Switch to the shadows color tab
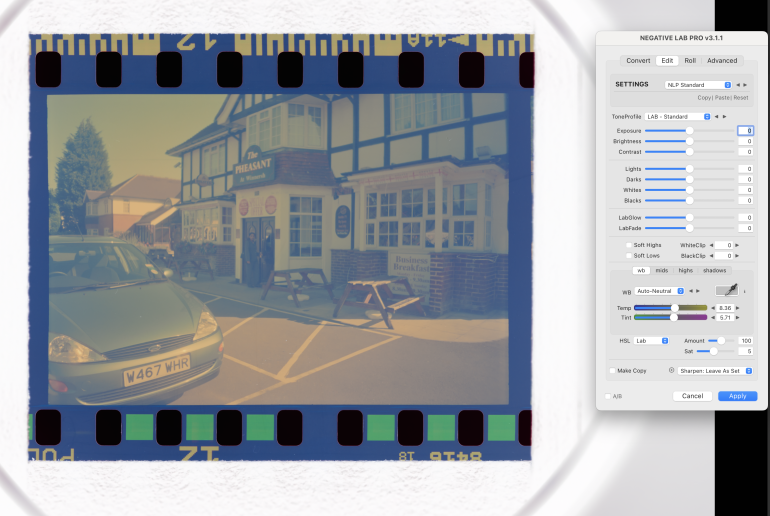The width and height of the screenshot is (770, 516). pyautogui.click(x=715, y=271)
